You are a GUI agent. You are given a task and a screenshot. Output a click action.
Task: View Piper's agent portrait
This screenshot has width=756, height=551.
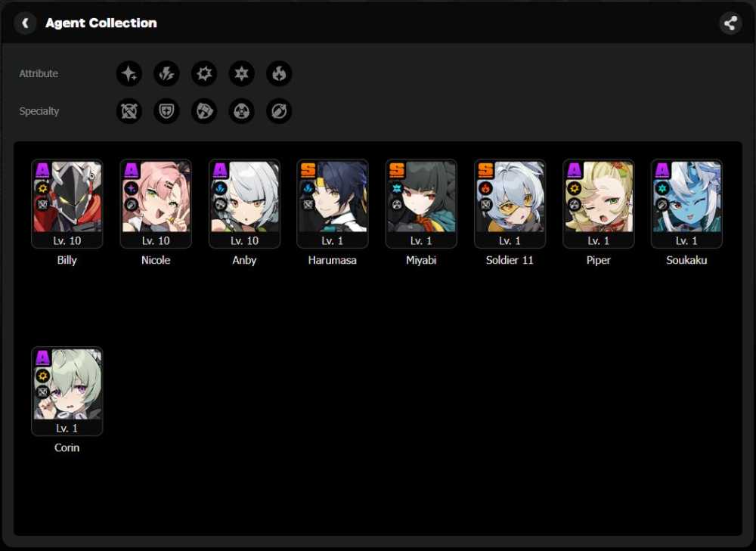(x=599, y=197)
